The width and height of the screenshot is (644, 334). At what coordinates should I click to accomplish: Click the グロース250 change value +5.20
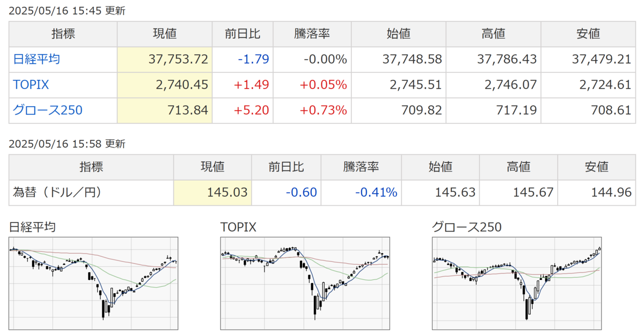click(251, 110)
